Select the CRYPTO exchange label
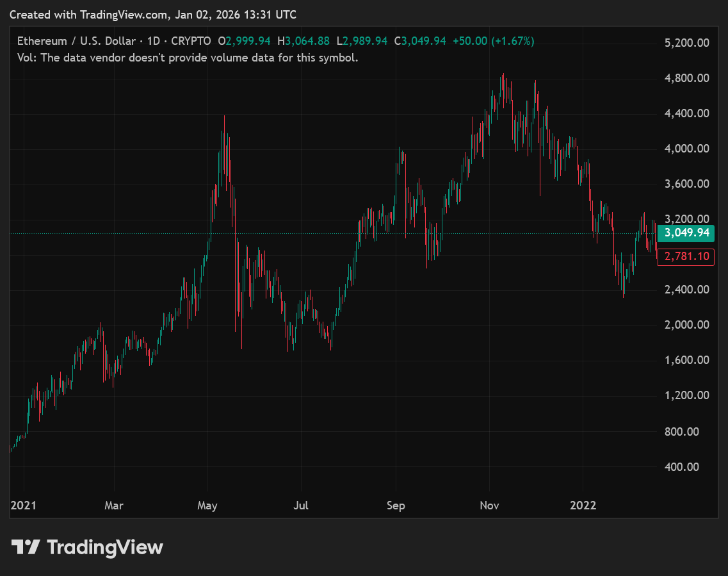728x576 pixels. [x=192, y=40]
